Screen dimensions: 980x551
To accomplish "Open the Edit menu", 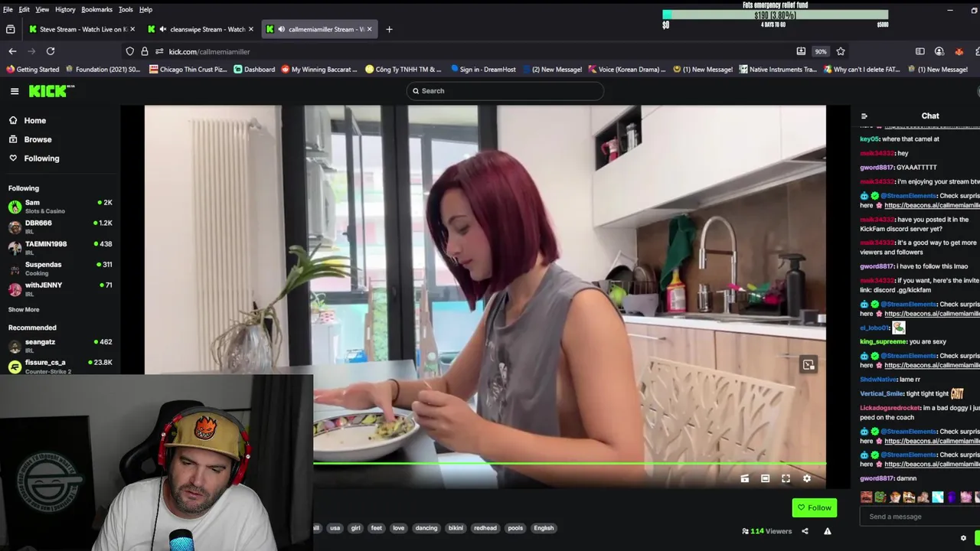I will [x=24, y=9].
